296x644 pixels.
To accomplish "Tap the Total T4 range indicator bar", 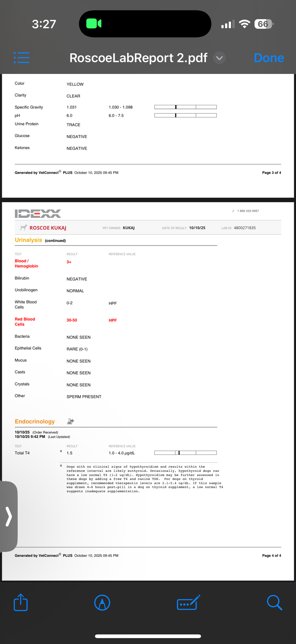I will pyautogui.click(x=185, y=453).
